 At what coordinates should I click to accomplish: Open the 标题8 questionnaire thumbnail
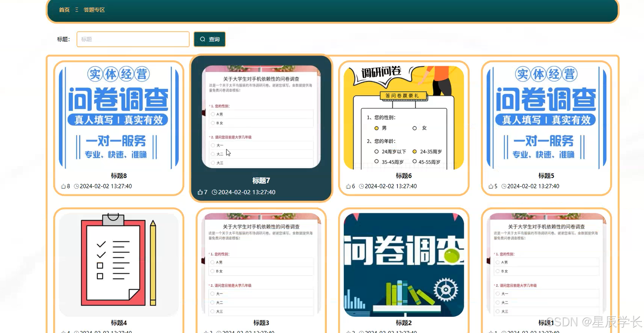tap(119, 118)
